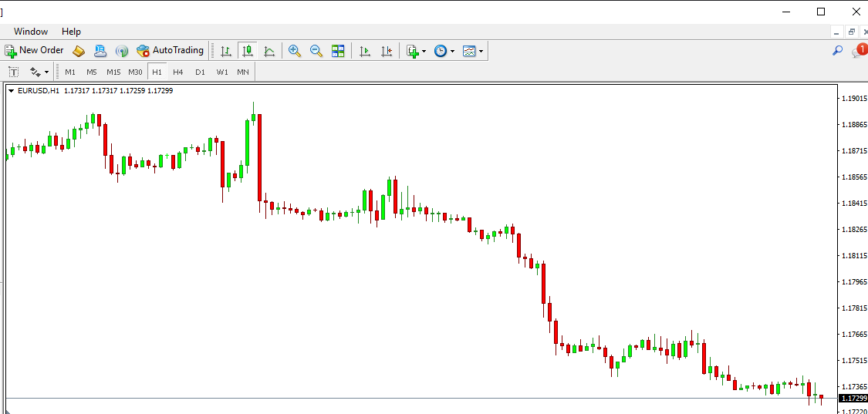
Task: Switch the timeframe to MN monthly
Action: (x=243, y=72)
